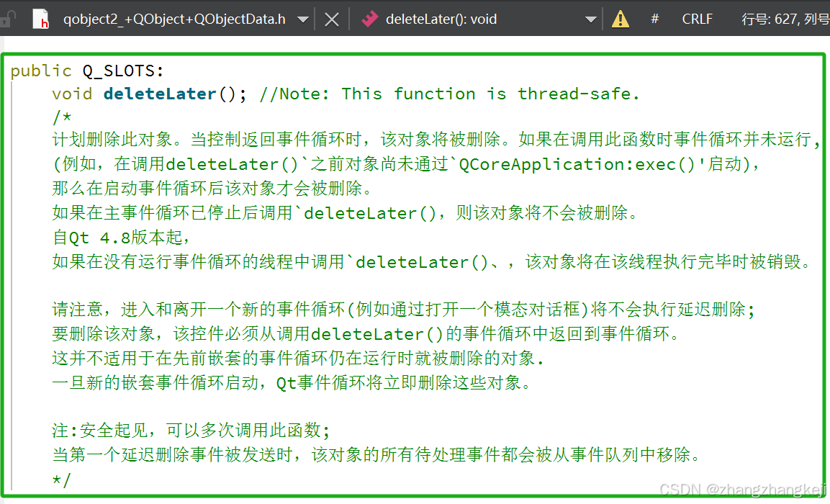Click the line starting '要删除该对象'
The image size is (830, 504).
pyautogui.click(x=366, y=334)
